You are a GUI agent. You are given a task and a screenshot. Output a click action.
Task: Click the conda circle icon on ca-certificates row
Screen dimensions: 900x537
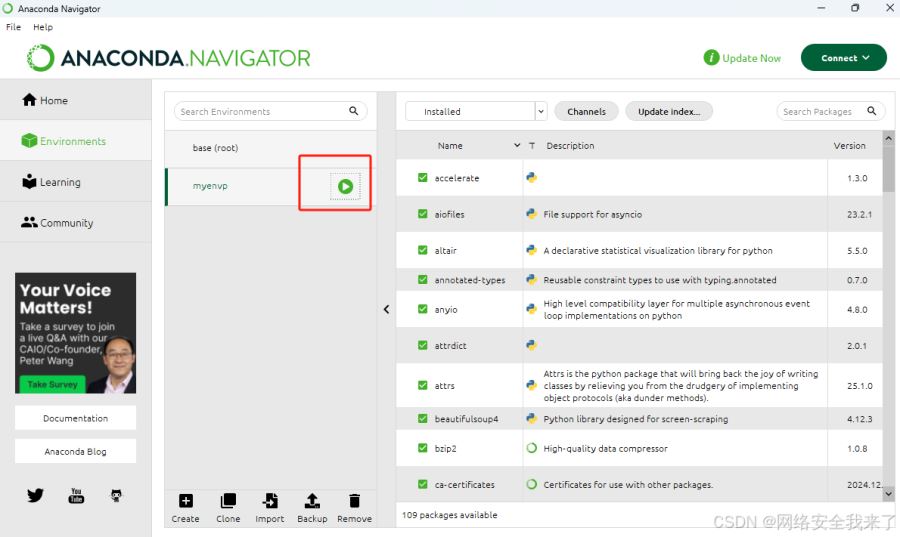(x=532, y=484)
